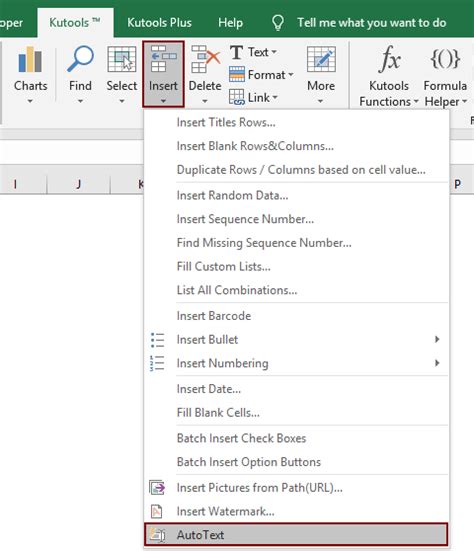The image size is (474, 551).
Task: Switch to the Kutools tab
Action: [75, 23]
